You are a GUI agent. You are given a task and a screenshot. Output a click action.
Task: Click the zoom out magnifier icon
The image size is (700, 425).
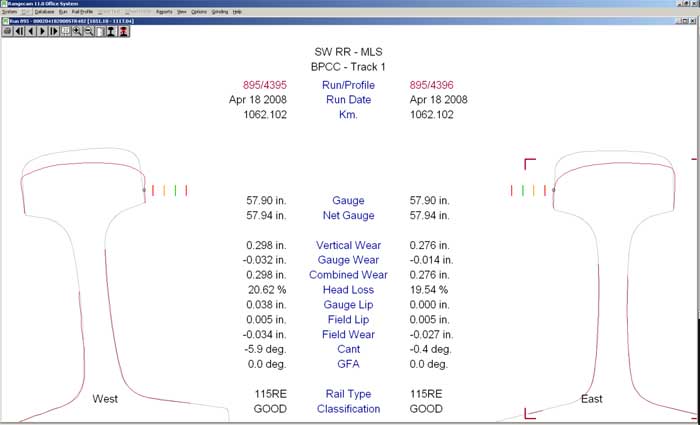point(88,31)
